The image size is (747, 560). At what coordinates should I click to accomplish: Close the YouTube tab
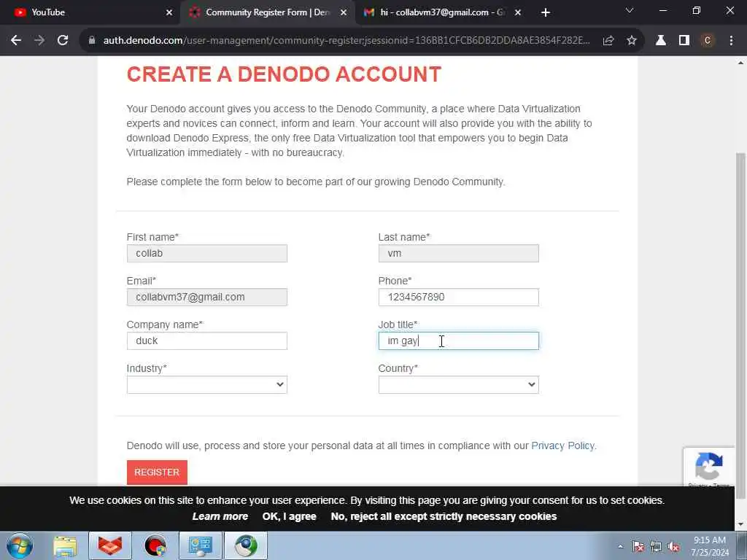(169, 12)
